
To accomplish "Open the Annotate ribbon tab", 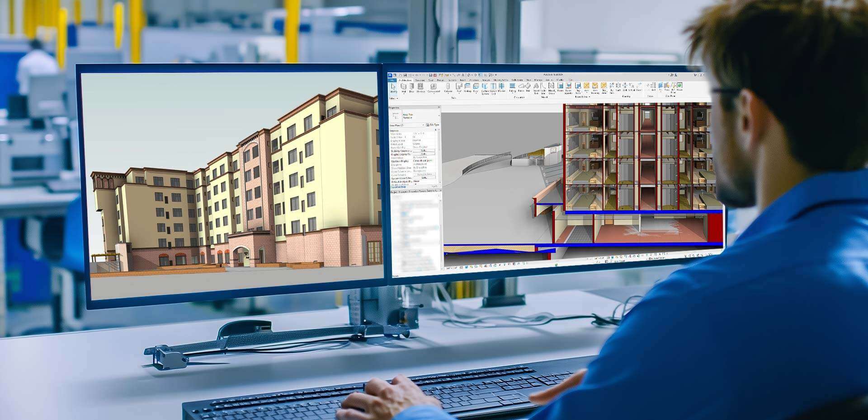I will pyautogui.click(x=474, y=80).
